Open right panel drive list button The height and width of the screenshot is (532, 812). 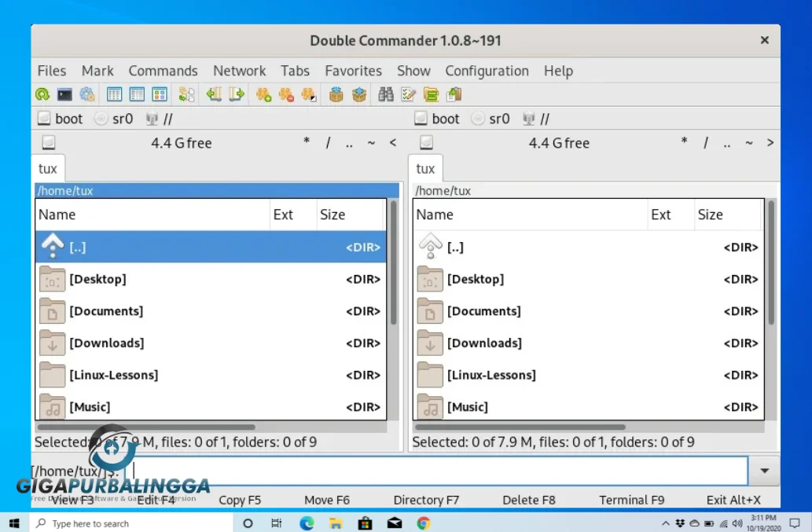426,142
